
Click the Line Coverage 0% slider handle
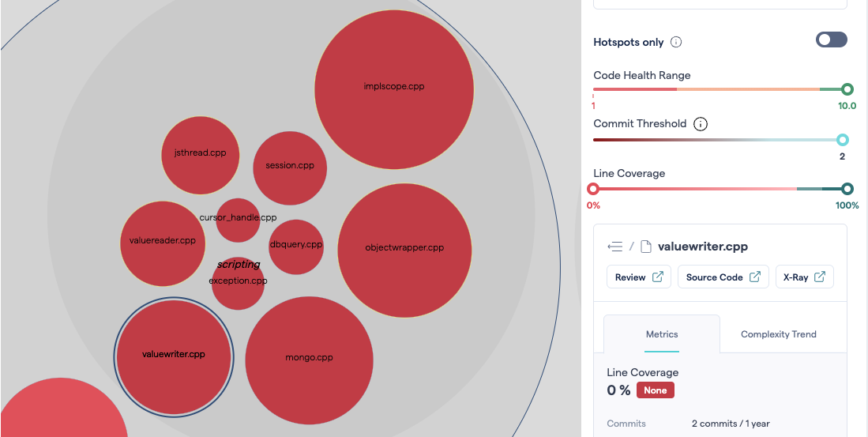(593, 189)
